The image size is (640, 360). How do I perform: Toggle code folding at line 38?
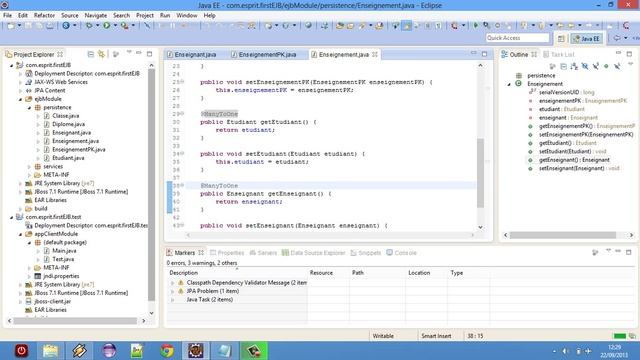click(x=182, y=185)
